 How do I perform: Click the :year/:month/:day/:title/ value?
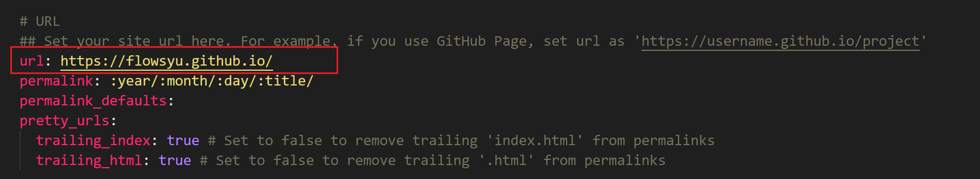(212, 81)
